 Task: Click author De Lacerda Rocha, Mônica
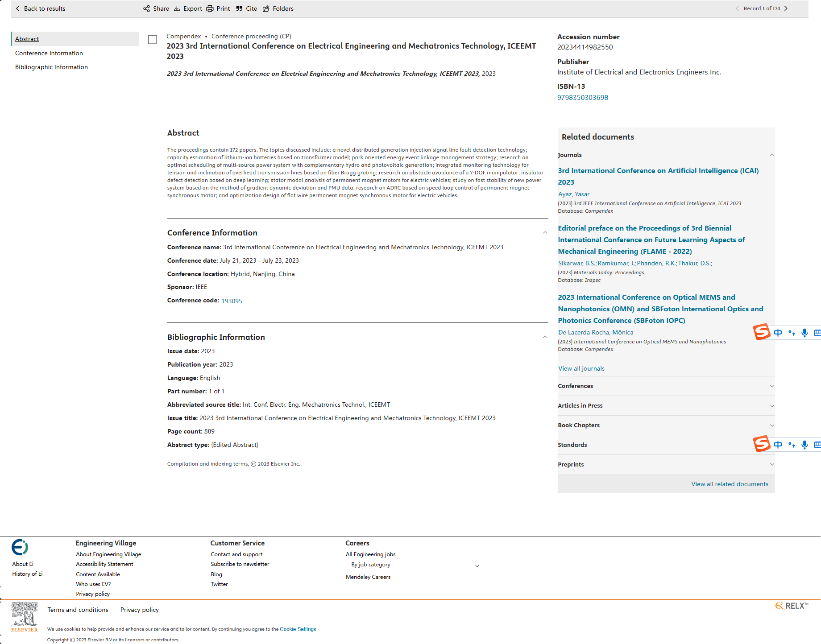596,332
